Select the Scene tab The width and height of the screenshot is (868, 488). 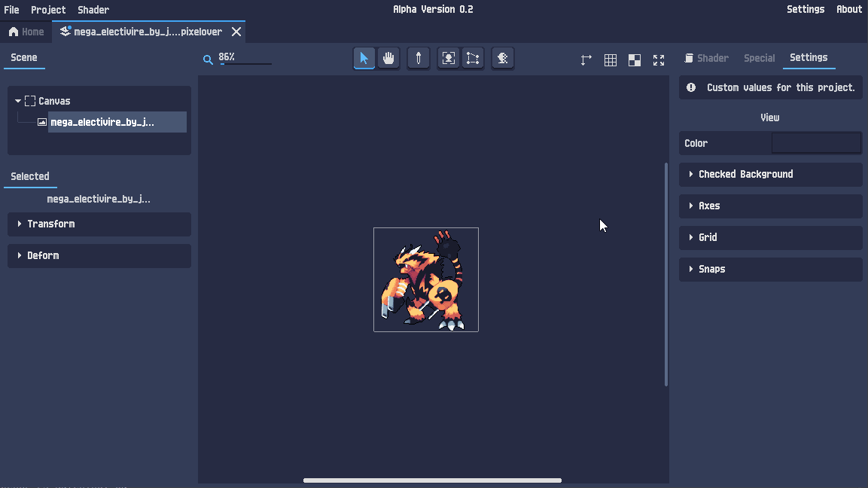[x=24, y=57]
